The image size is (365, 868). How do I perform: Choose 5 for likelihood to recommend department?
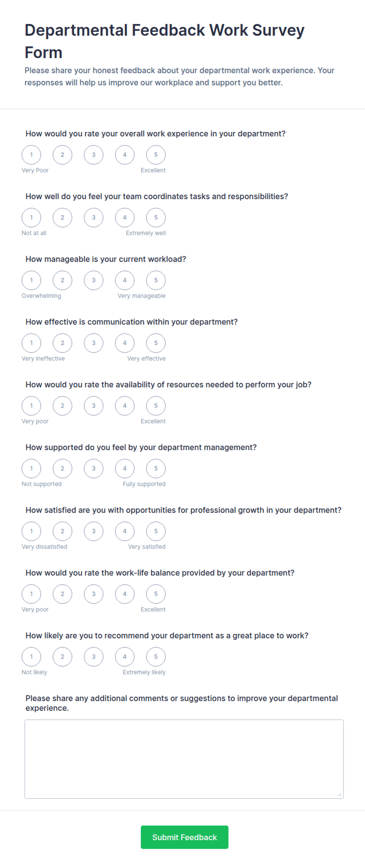pos(156,657)
